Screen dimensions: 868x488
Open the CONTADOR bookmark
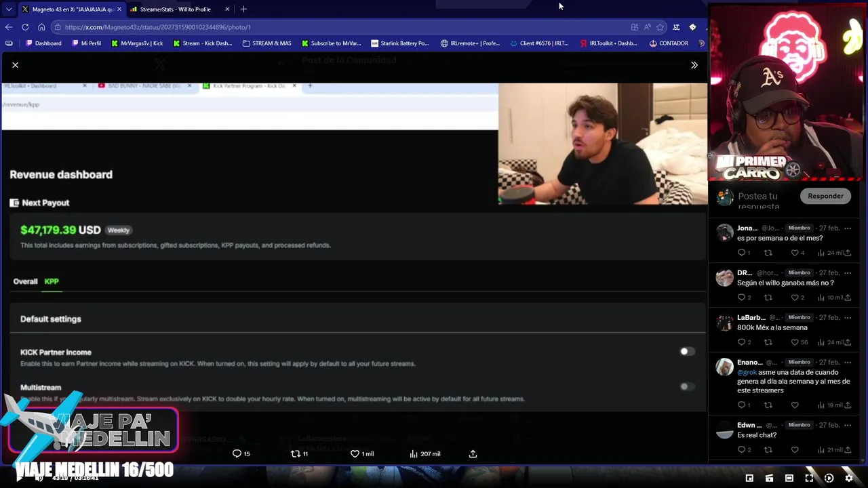669,43
